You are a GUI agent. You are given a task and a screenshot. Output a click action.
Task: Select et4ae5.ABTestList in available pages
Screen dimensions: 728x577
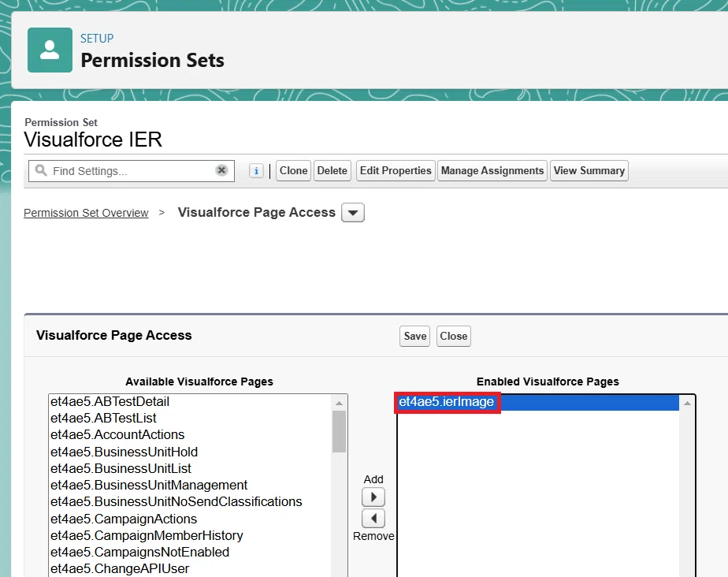[189, 418]
